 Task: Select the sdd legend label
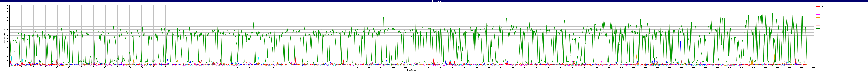pos(822,34)
